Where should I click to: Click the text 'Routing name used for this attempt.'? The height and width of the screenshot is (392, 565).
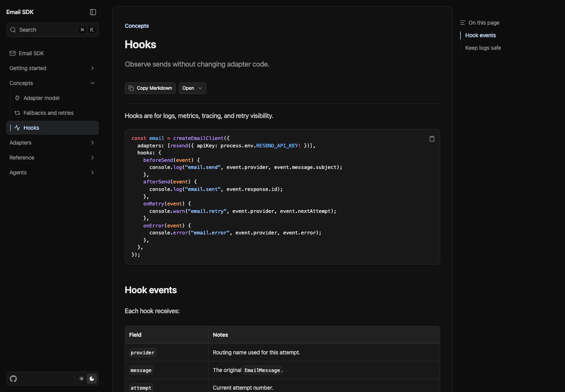point(256,352)
